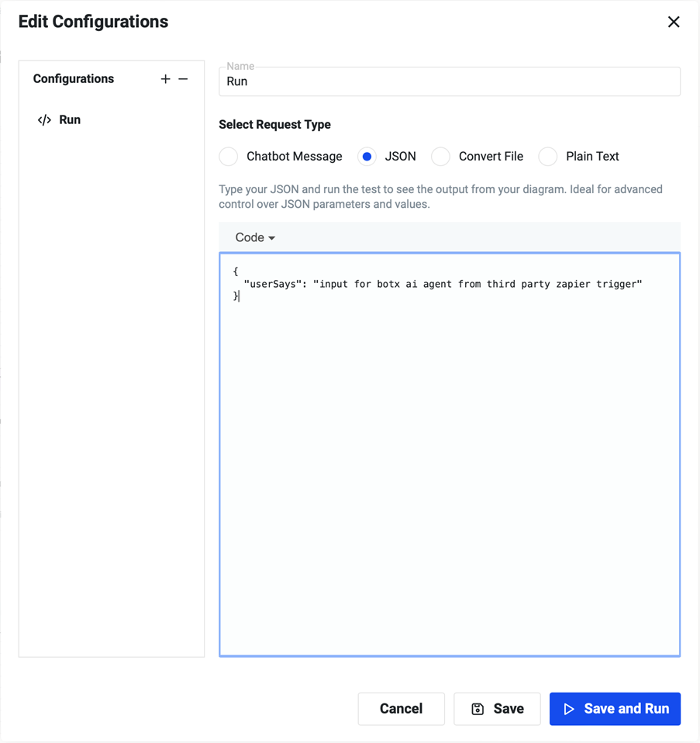Click the code icon beside Run
700x743 pixels.
(43, 119)
